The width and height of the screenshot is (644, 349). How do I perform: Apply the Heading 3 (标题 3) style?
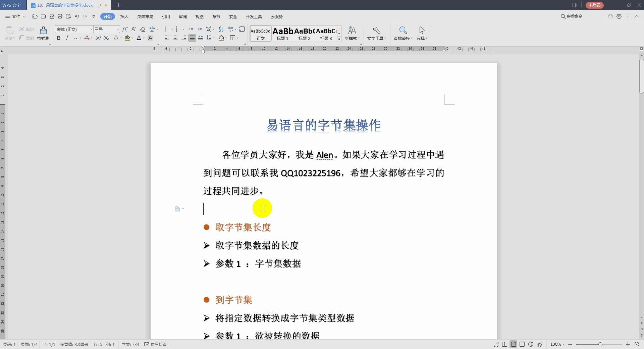coord(326,34)
